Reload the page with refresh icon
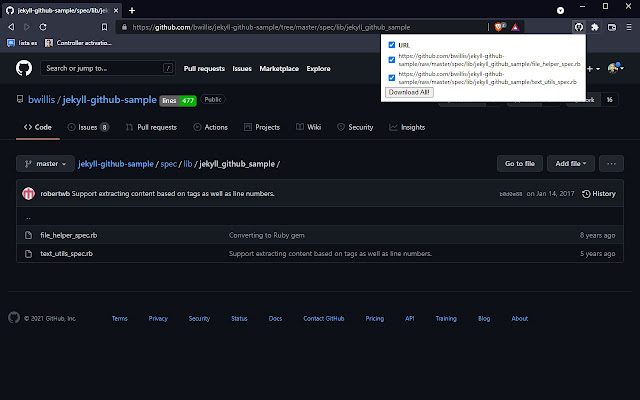 [43, 27]
